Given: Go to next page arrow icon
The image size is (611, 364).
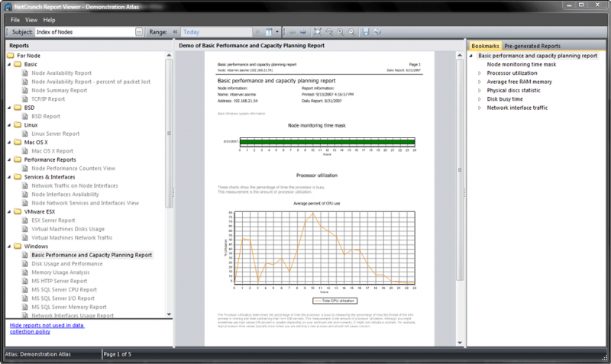Looking at the screenshot, I should point(303,32).
